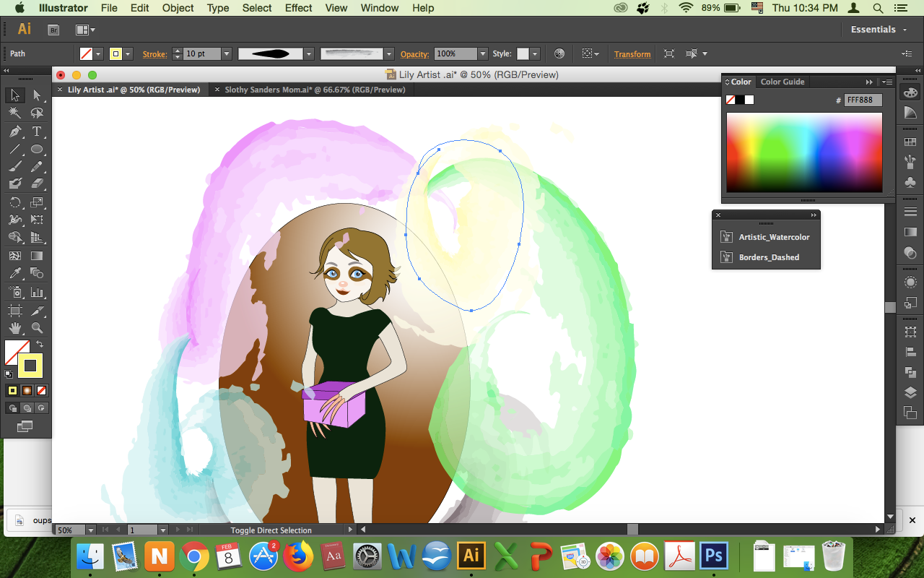The width and height of the screenshot is (924, 578).
Task: Open the graphic Style dropdown
Action: pyautogui.click(x=534, y=53)
